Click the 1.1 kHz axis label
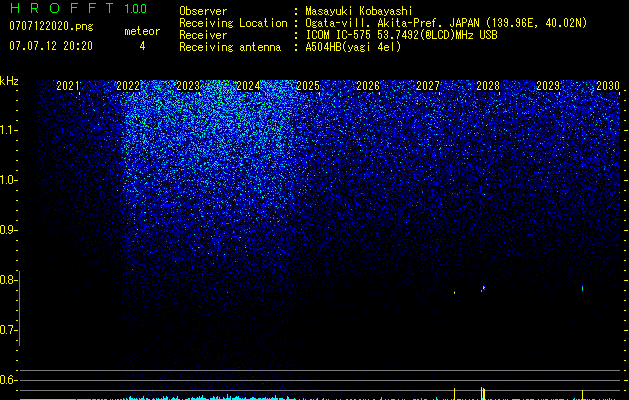The height and width of the screenshot is (400, 629). click(8, 130)
